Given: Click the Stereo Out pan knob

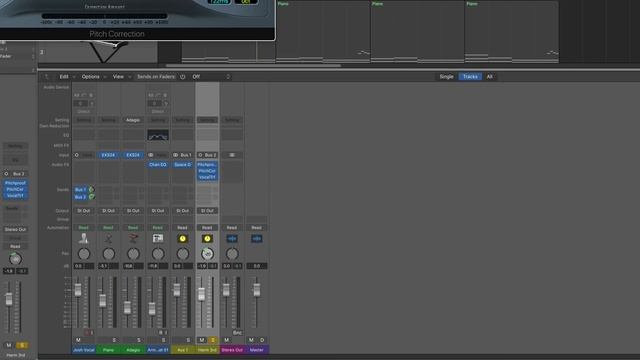Looking at the screenshot, I should 232,254.
